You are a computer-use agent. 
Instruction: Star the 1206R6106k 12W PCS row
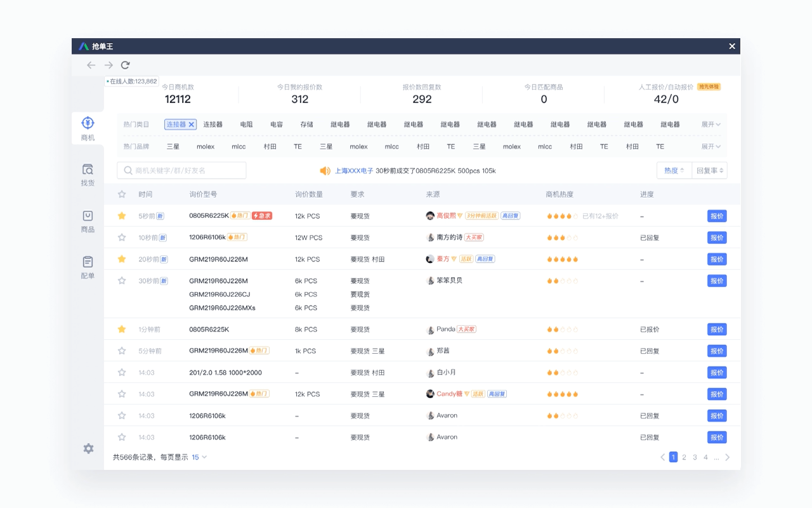pyautogui.click(x=122, y=237)
